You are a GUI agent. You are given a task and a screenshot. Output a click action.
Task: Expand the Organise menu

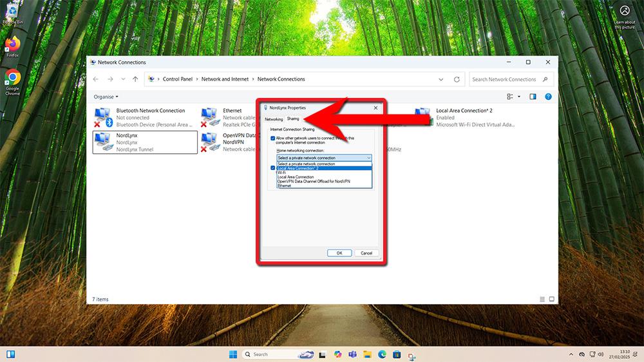(106, 97)
